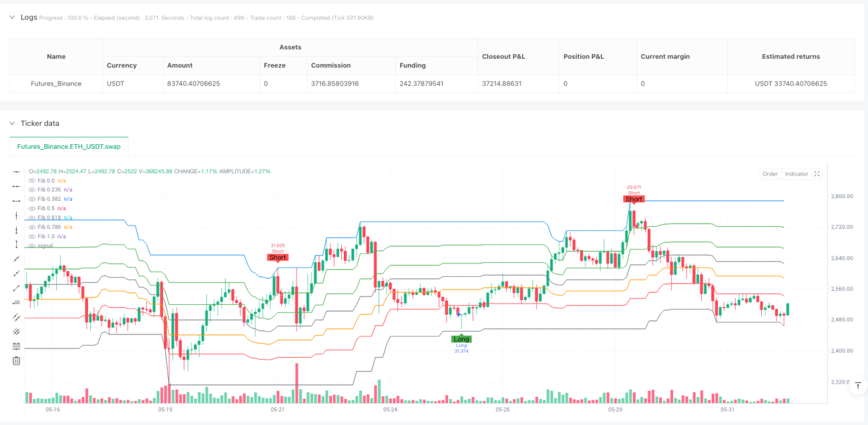The width and height of the screenshot is (868, 425).
Task: Hide the signal indicator via eye icon
Action: click(31, 246)
